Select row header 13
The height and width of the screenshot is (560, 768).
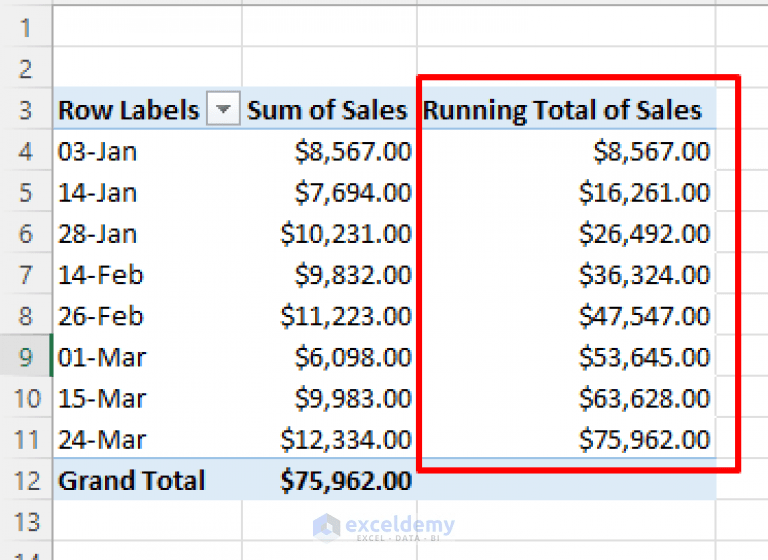click(x=26, y=521)
